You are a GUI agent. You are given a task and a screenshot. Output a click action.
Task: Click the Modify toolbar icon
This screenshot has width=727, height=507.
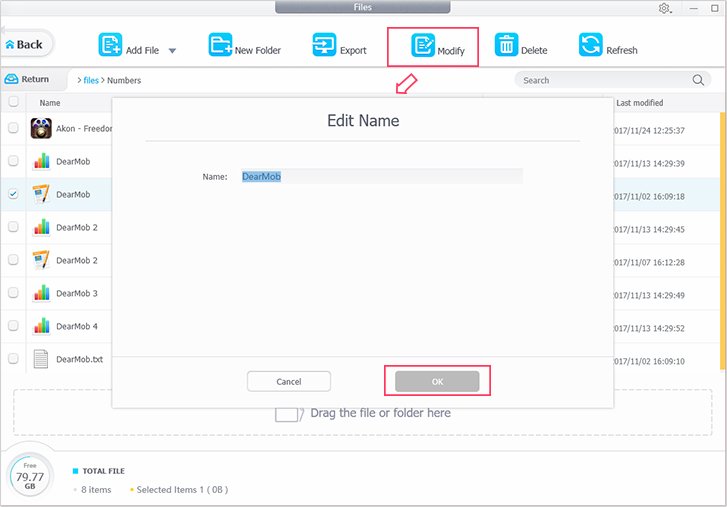coord(423,45)
